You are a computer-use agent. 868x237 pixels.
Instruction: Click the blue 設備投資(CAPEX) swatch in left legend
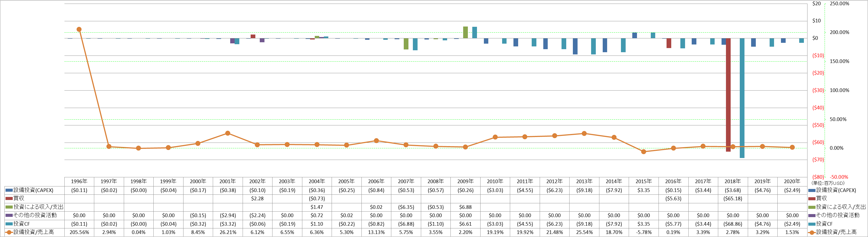coord(9,190)
